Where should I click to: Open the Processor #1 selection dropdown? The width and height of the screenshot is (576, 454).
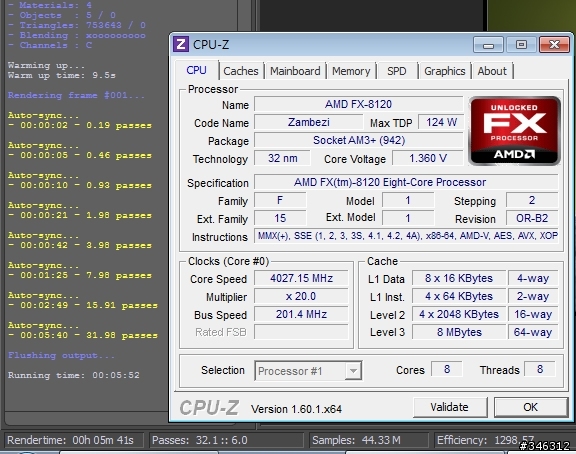(308, 371)
